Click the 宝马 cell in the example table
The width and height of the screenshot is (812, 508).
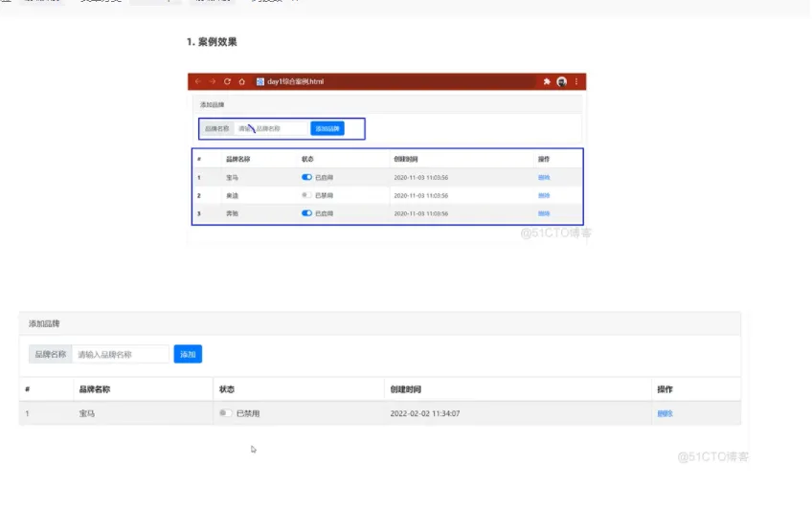232,177
